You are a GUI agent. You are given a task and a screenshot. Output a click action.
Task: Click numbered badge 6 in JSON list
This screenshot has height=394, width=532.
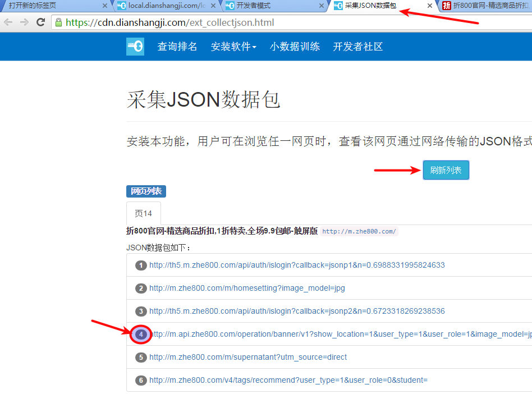click(141, 381)
